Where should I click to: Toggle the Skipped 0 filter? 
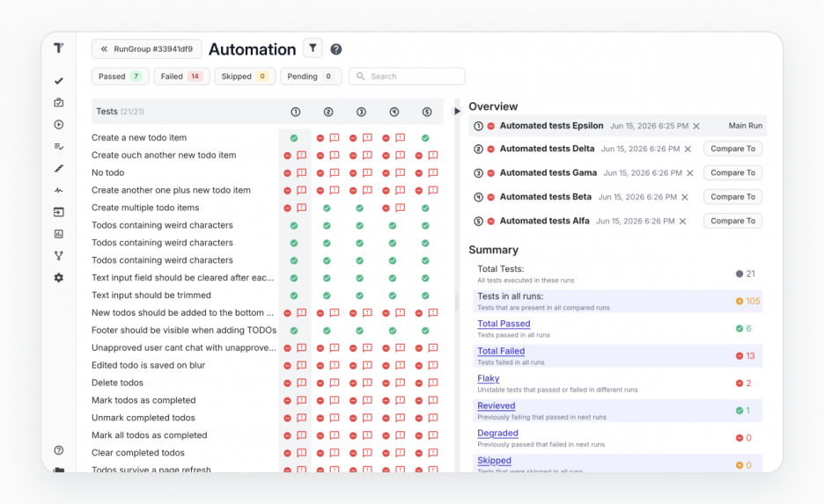[245, 77]
